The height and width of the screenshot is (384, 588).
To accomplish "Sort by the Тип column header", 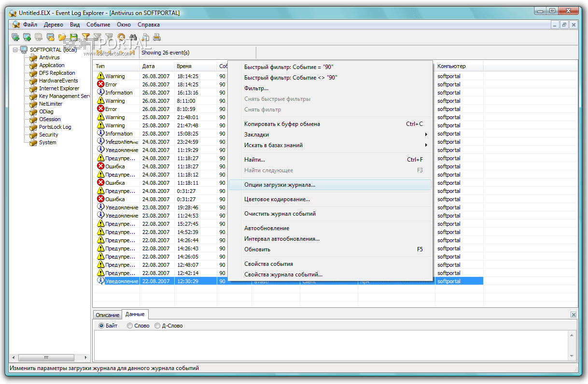I will [116, 66].
